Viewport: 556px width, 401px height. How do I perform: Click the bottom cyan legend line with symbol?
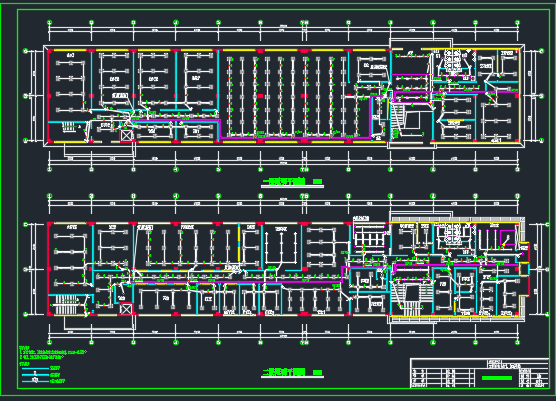(x=35, y=381)
